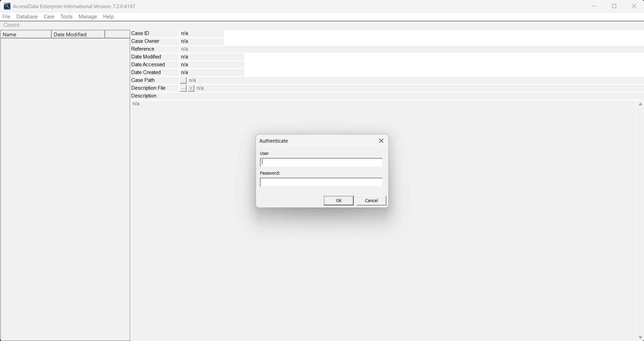Select the Date Accessed label
This screenshot has width=644, height=341.
point(148,65)
